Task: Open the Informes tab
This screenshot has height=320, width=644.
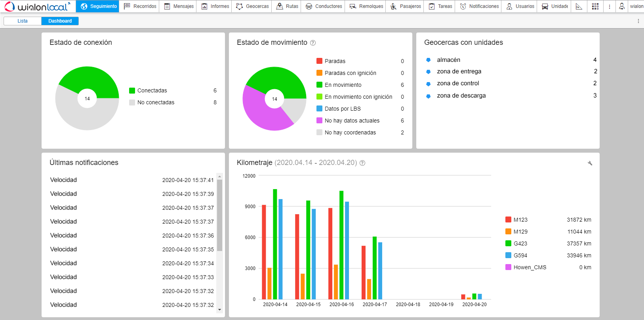Action: [x=215, y=6]
